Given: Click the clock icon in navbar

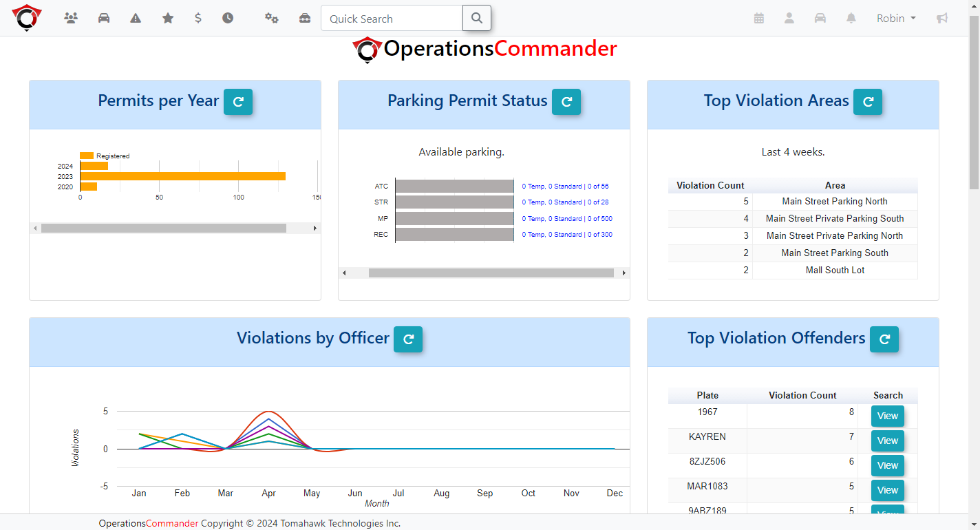Looking at the screenshot, I should click(228, 19).
